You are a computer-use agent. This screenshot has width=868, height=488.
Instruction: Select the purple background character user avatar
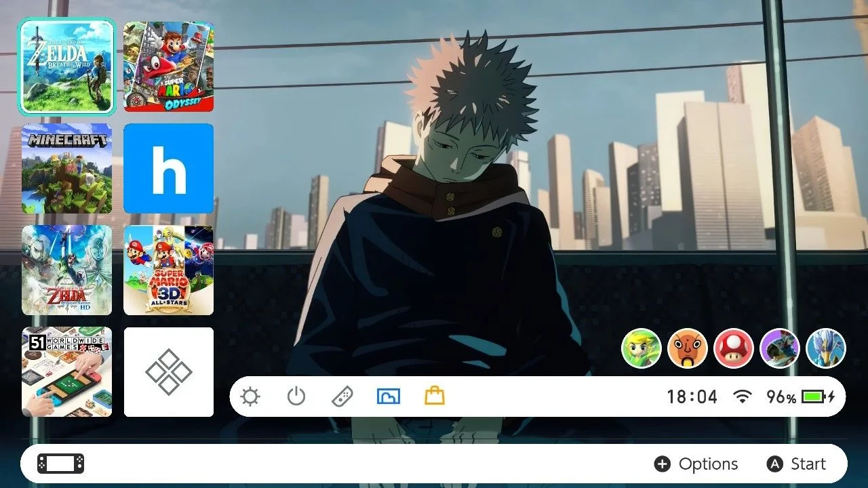(x=780, y=348)
